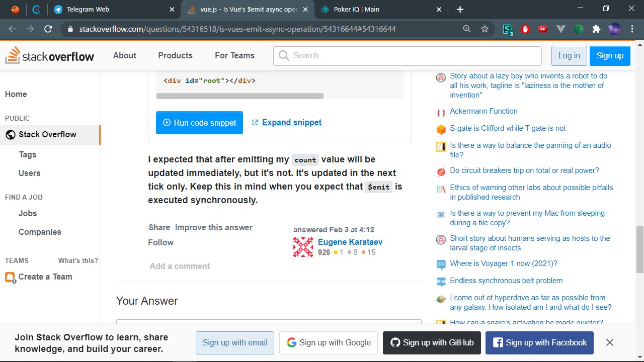The image size is (644, 362).
Task: Click the address bar URL
Action: (x=237, y=29)
